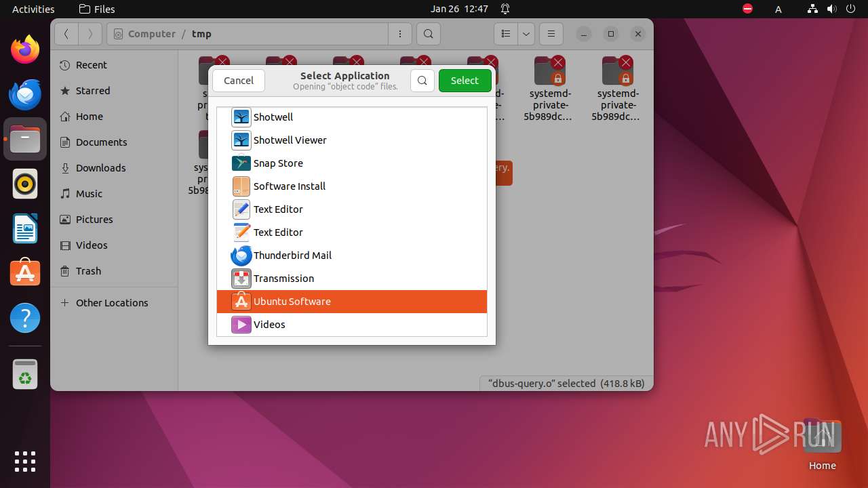Open Other Locations in sidebar
Screen dimensions: 868x488
pos(114,303)
